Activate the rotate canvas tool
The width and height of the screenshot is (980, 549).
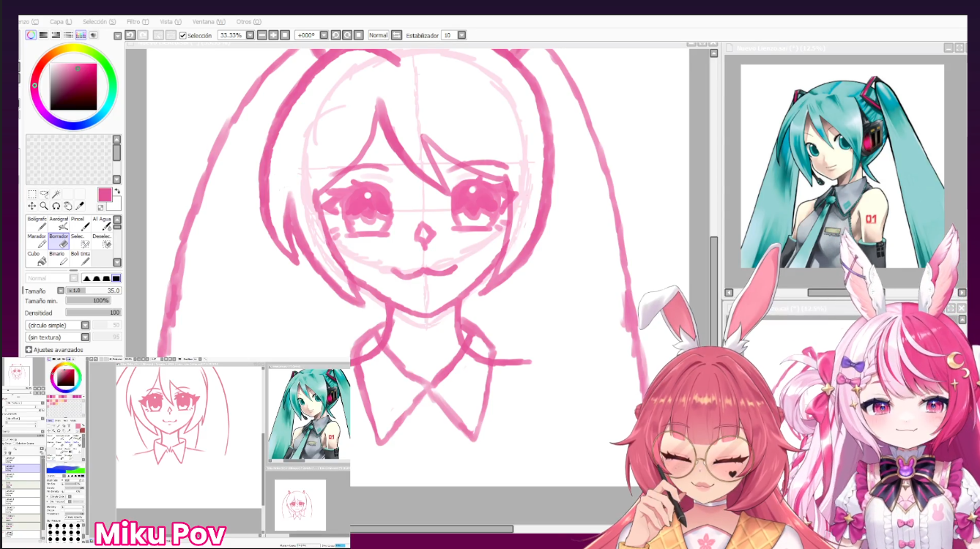pyautogui.click(x=56, y=206)
